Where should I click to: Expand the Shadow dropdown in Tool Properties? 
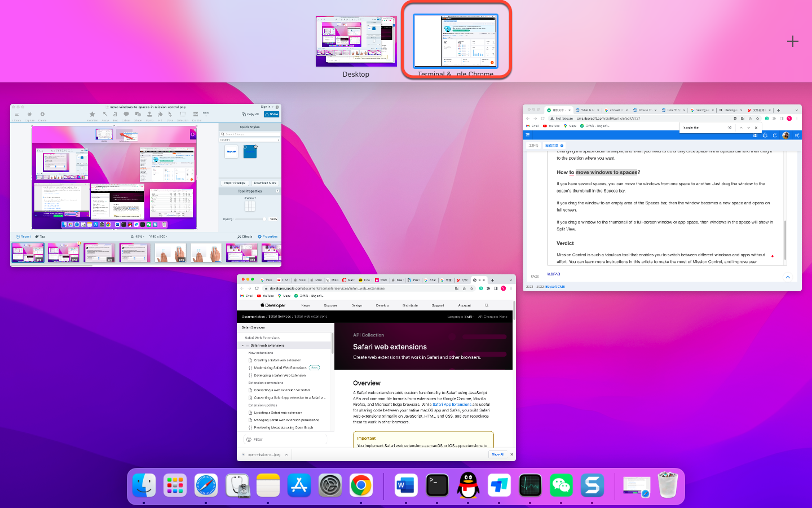point(250,198)
